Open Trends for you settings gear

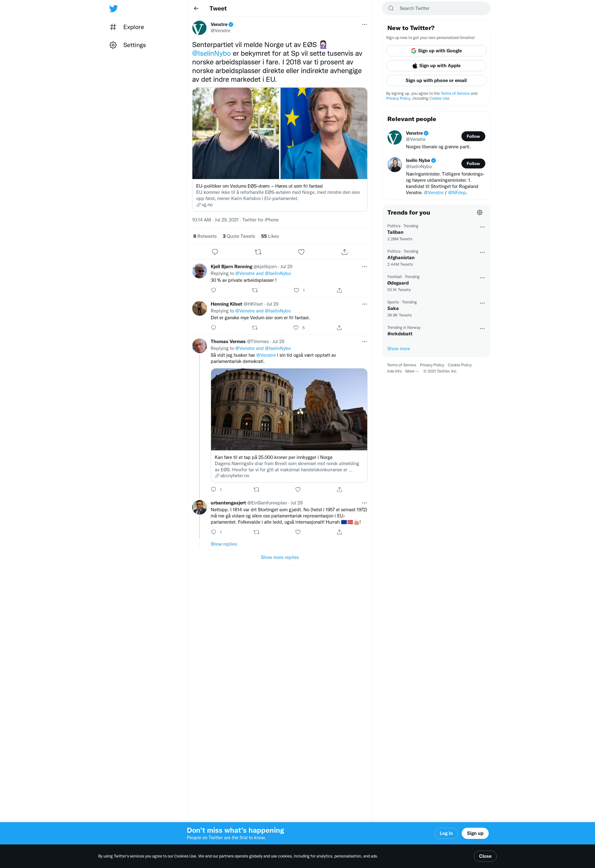(479, 212)
